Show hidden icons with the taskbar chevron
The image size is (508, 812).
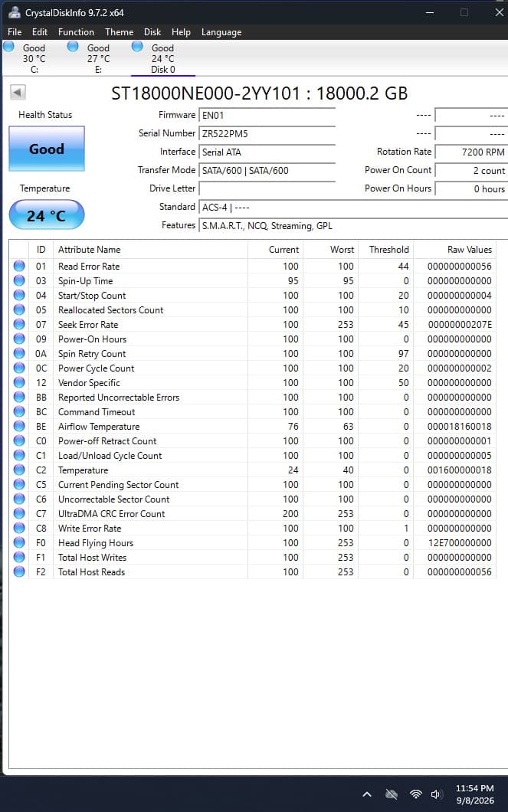(366, 794)
